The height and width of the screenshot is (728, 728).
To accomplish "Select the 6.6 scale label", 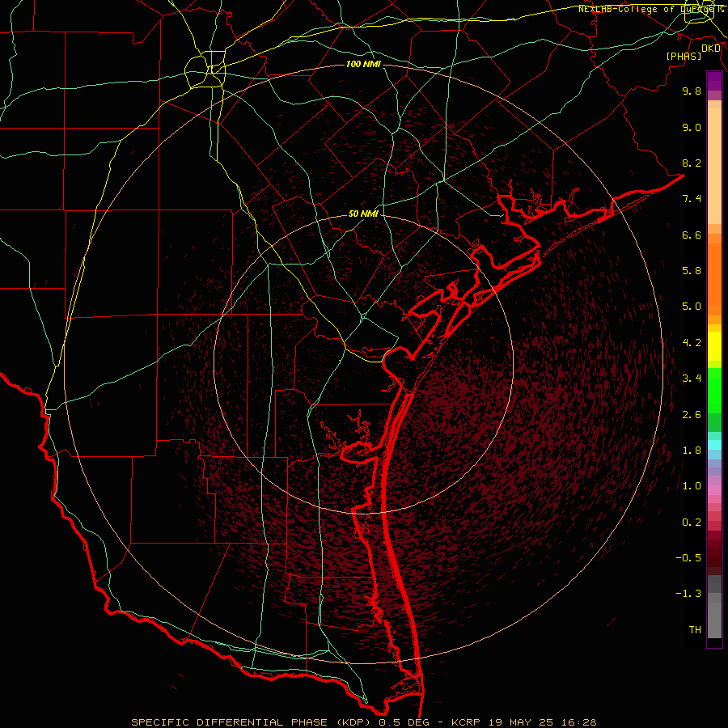I will [x=692, y=235].
